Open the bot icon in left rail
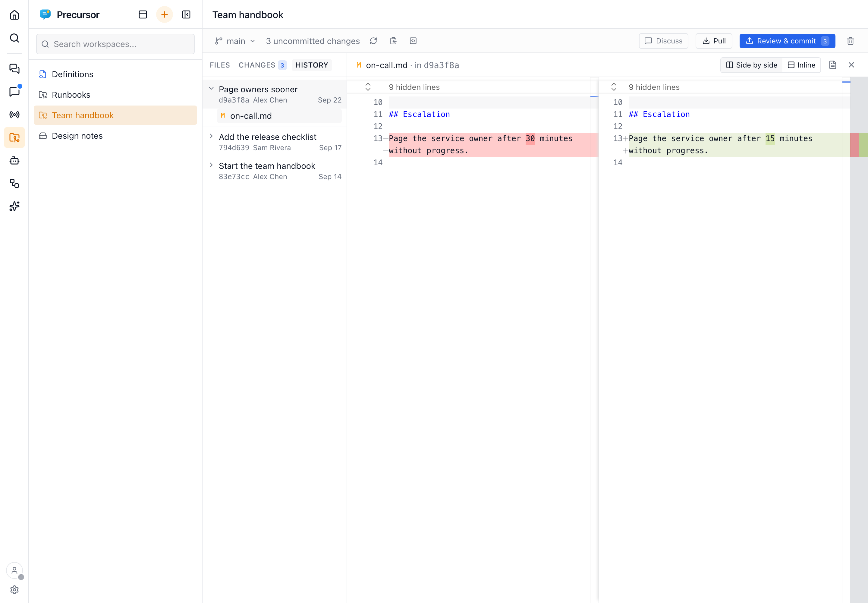This screenshot has width=868, height=603. click(14, 161)
